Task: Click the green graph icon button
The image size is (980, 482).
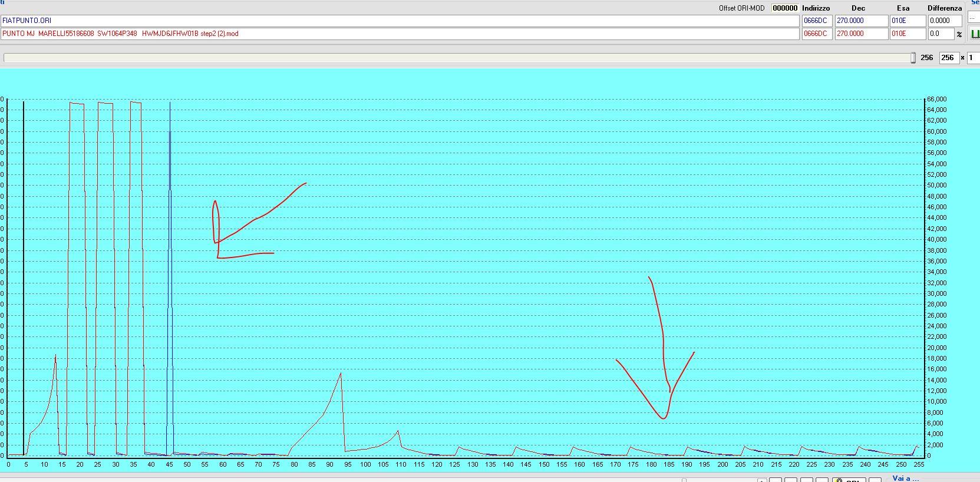Action: click(975, 34)
